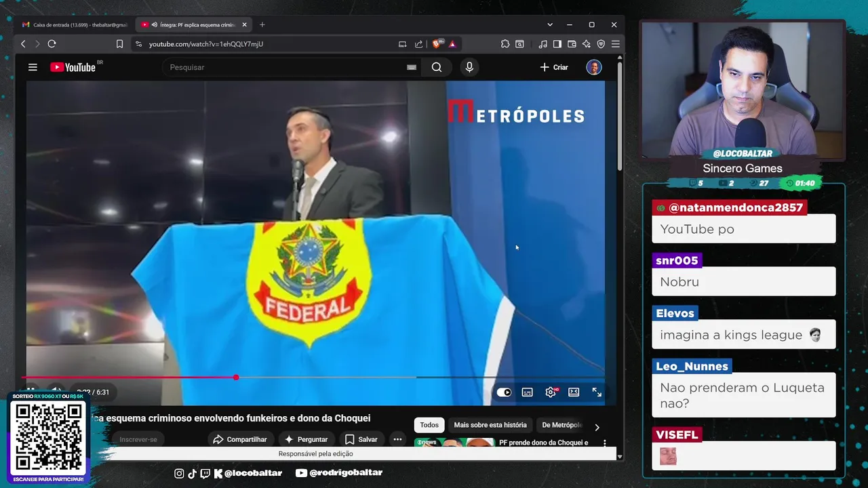Image resolution: width=868 pixels, height=488 pixels.
Task: Switch to the Gmail Caixa de entrada tab
Action: pyautogui.click(x=75, y=24)
